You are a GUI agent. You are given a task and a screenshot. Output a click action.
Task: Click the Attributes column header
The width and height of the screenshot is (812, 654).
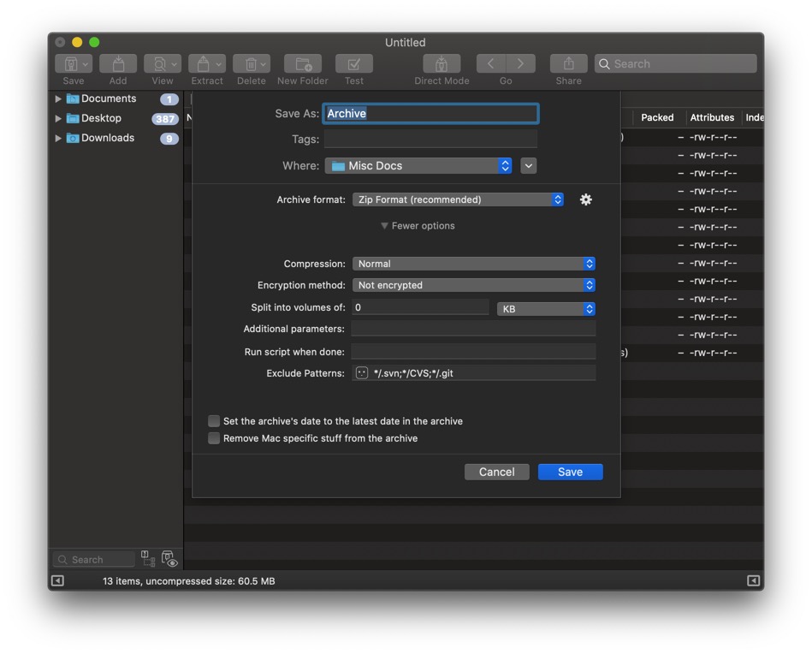[x=712, y=117]
